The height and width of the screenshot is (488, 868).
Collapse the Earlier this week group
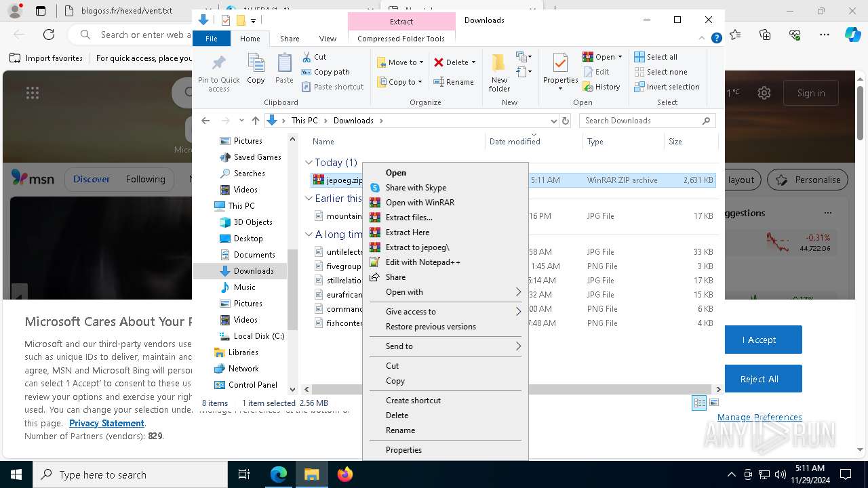click(309, 199)
